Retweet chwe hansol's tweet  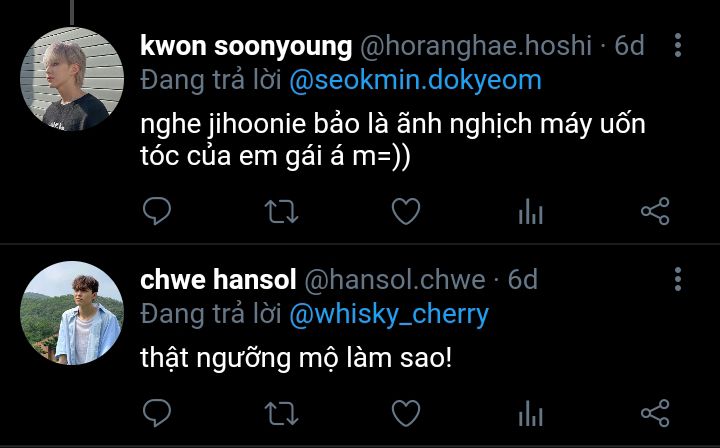tap(281, 413)
